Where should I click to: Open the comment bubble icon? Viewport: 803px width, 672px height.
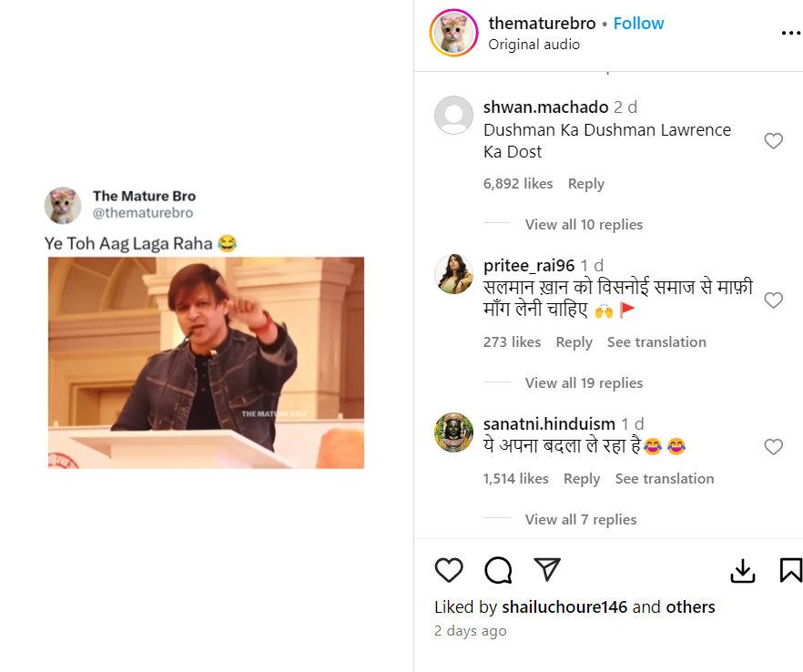point(498,570)
